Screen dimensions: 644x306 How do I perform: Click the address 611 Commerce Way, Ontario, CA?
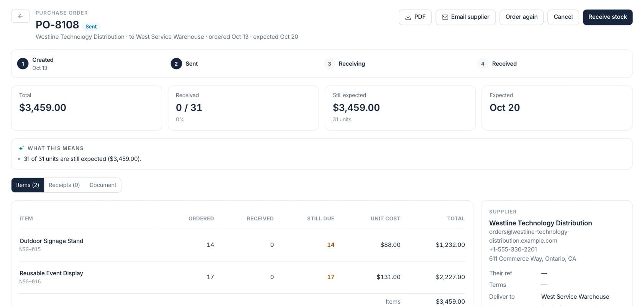coord(532,259)
